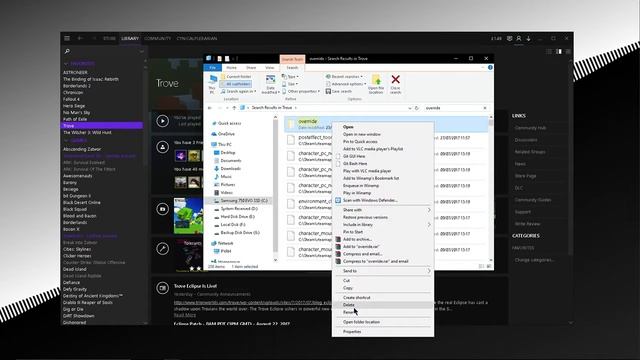Expand the Include in library submenu
640x360 pixels.
coord(383,224)
